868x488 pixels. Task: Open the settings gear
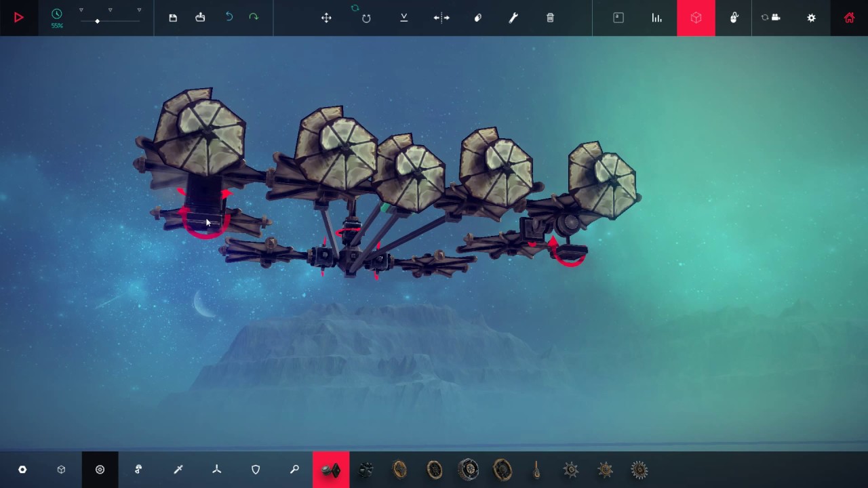click(x=811, y=18)
